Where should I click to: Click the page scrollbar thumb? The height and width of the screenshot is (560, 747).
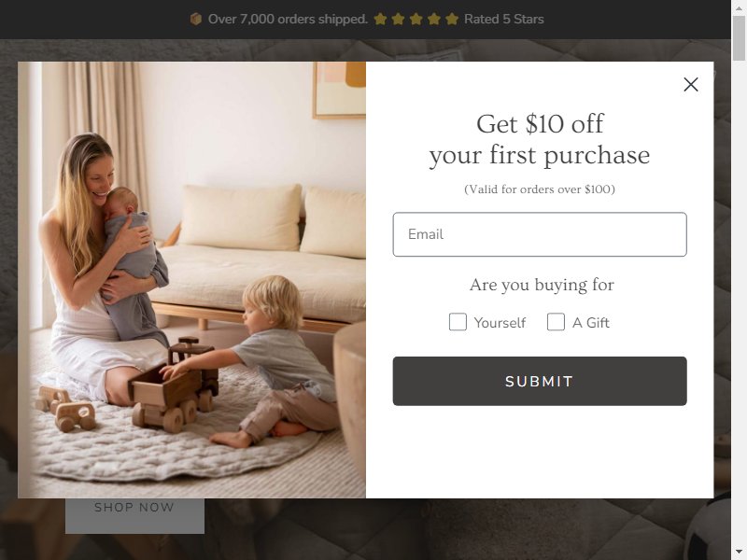(739, 38)
